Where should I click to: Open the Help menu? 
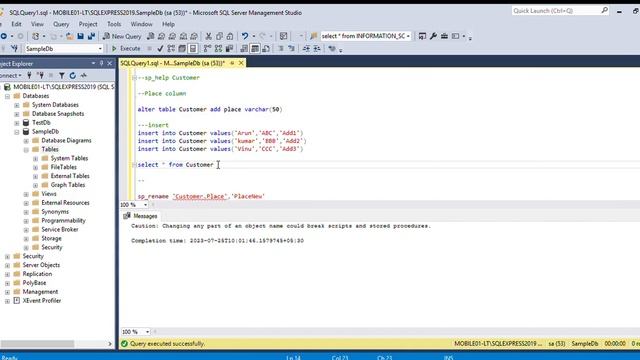(x=168, y=24)
